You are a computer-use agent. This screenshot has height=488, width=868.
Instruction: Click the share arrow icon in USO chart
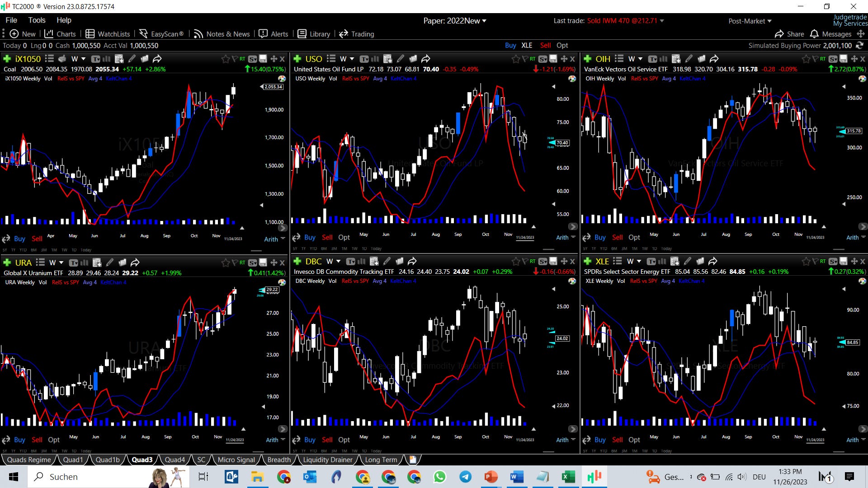click(425, 59)
